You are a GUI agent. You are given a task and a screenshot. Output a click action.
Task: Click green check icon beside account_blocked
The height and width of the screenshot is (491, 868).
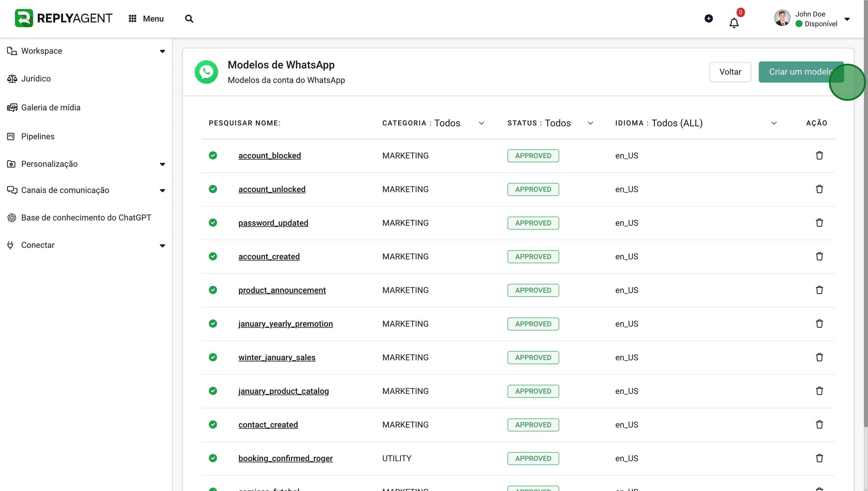tap(213, 156)
